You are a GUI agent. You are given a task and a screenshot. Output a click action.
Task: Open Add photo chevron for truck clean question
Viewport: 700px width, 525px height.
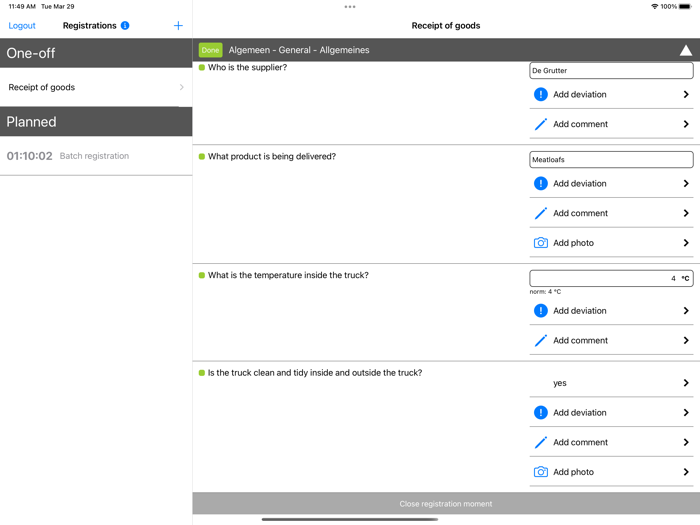[686, 472]
